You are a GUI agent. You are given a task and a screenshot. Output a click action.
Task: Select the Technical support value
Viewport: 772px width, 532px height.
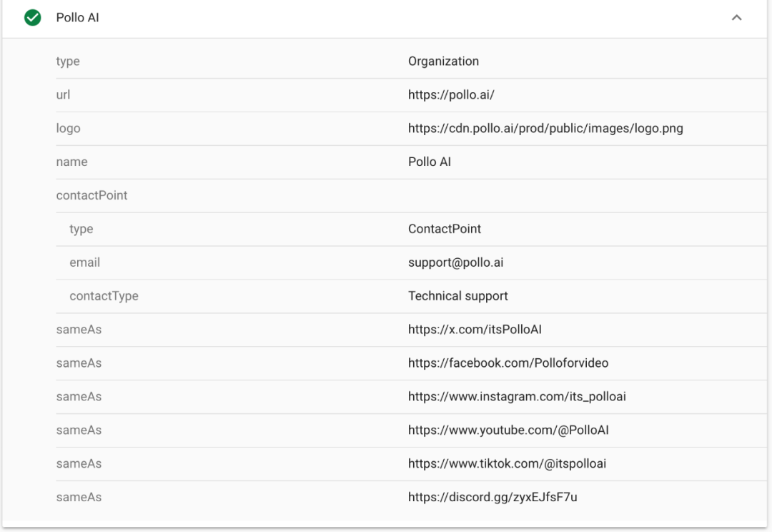pyautogui.click(x=458, y=296)
